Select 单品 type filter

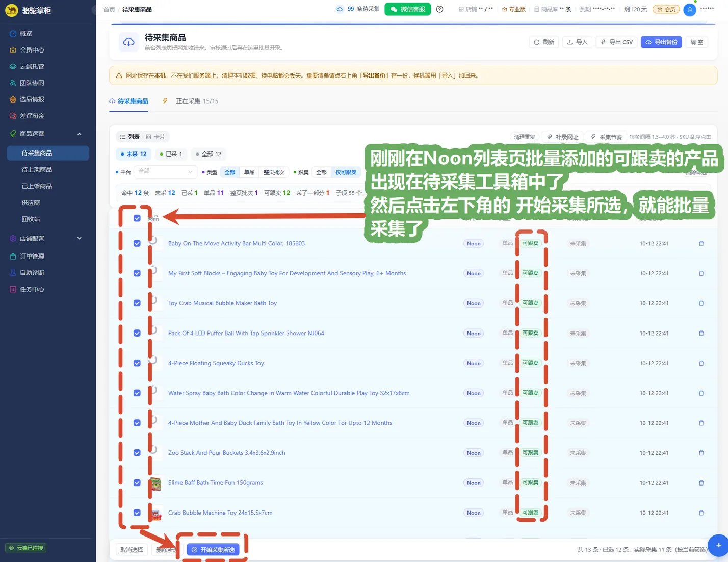[249, 172]
